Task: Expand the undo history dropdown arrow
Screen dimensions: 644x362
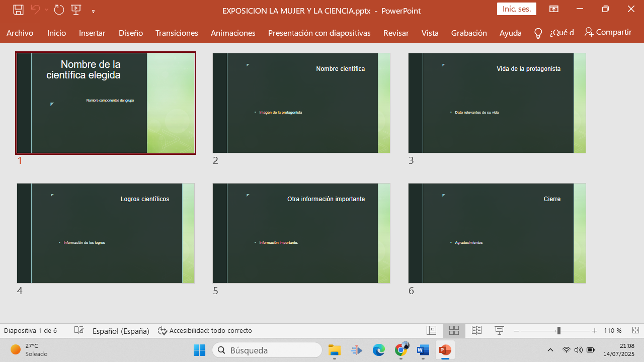Action: pyautogui.click(x=46, y=10)
